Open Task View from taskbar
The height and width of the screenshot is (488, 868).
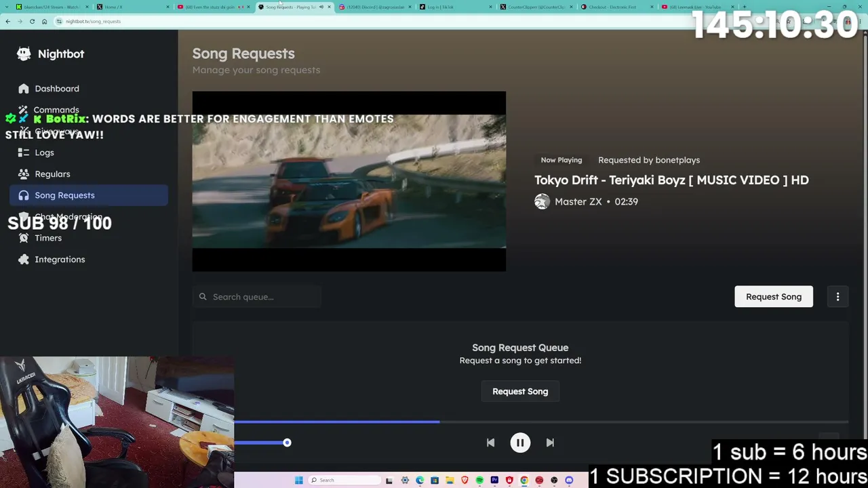(389, 481)
